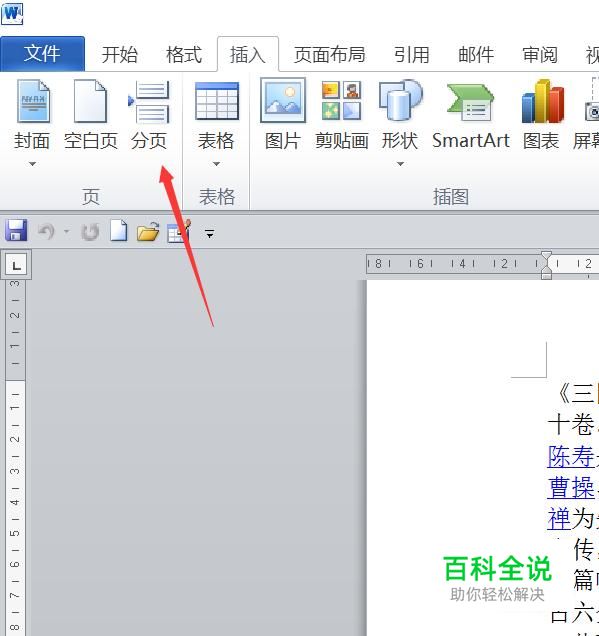The width and height of the screenshot is (599, 636).
Task: Open the undo history dropdown
Action: pos(67,232)
